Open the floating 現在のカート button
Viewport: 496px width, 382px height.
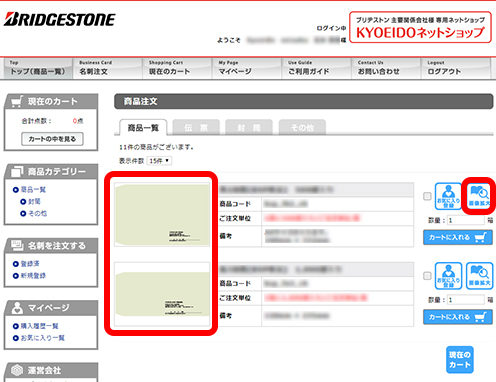coord(460,359)
